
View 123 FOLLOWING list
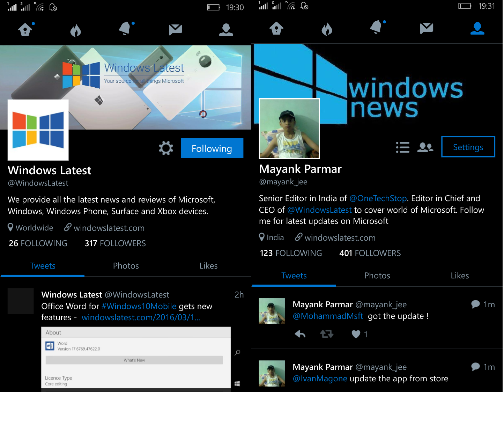291,253
